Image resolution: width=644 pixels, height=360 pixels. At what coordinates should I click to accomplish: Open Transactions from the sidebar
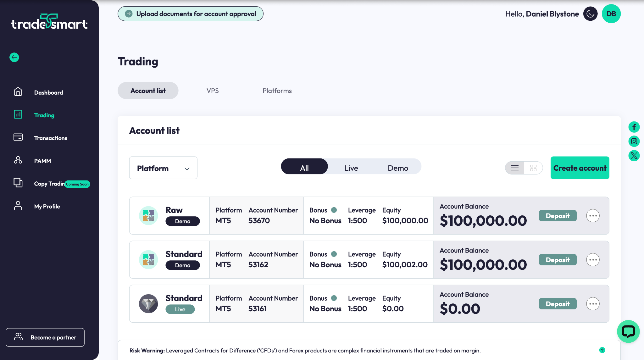tap(51, 138)
